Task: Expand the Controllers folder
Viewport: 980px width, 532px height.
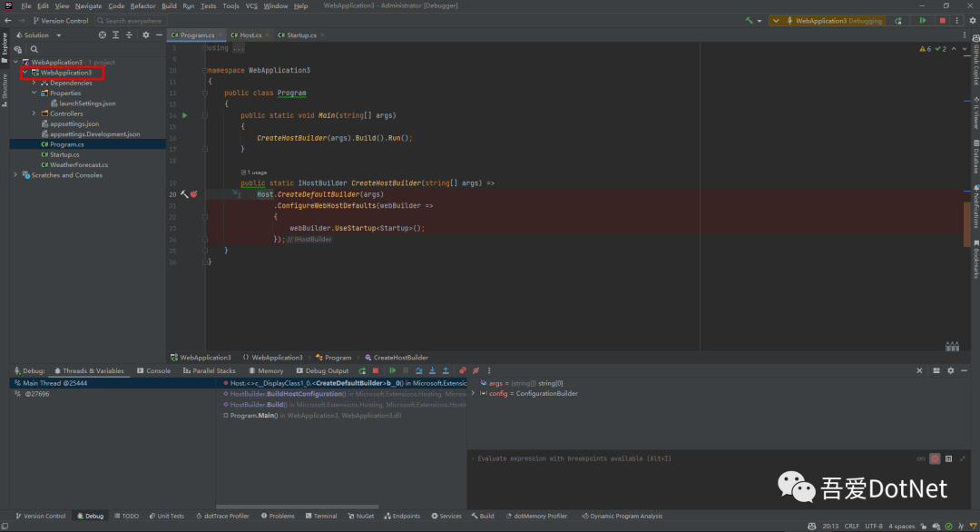Action: [34, 113]
